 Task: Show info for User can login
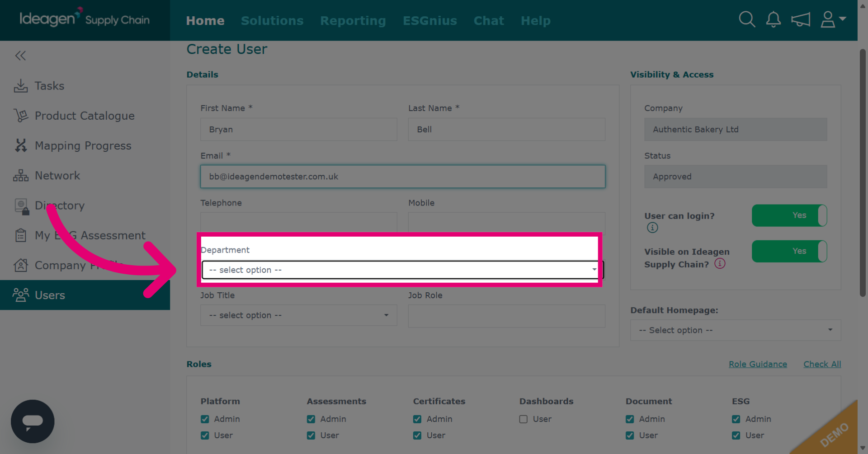pyautogui.click(x=652, y=228)
